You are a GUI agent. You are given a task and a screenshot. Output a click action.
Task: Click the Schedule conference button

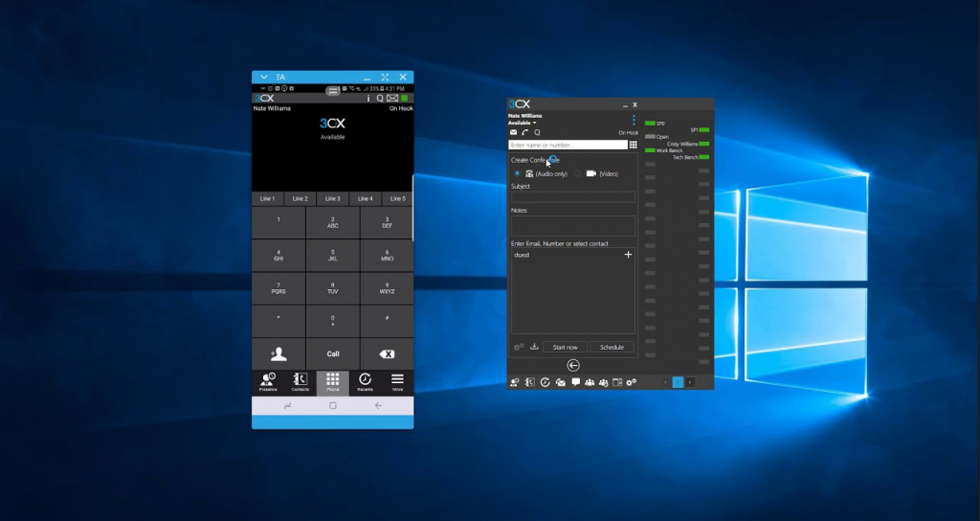pos(612,347)
